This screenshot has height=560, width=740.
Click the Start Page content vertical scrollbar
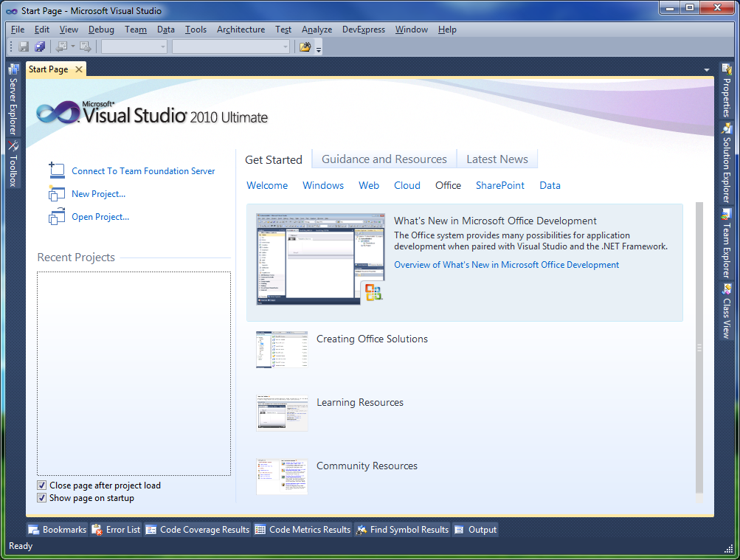click(x=699, y=348)
